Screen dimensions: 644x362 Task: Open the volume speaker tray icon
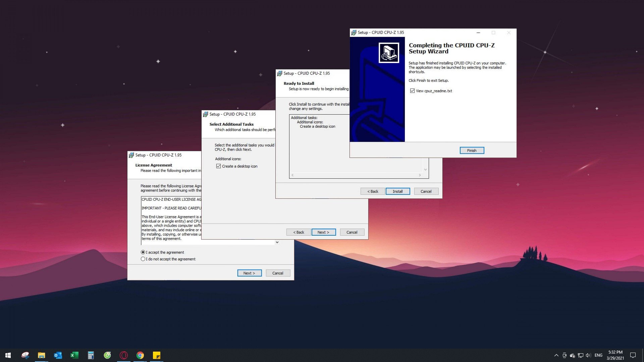point(588,355)
